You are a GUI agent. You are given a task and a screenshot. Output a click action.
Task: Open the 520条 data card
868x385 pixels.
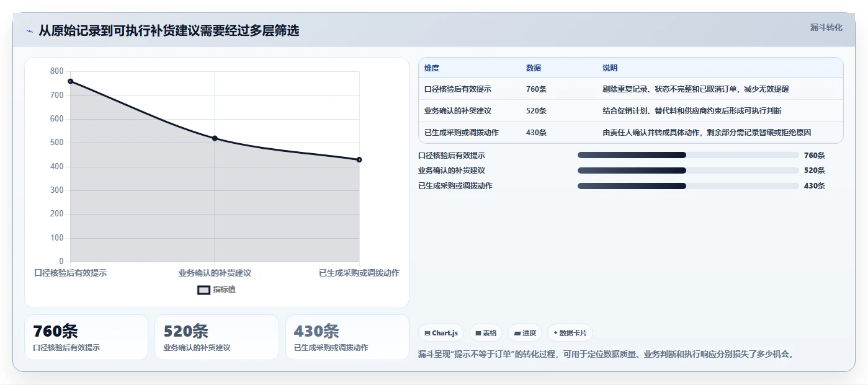[x=217, y=337]
